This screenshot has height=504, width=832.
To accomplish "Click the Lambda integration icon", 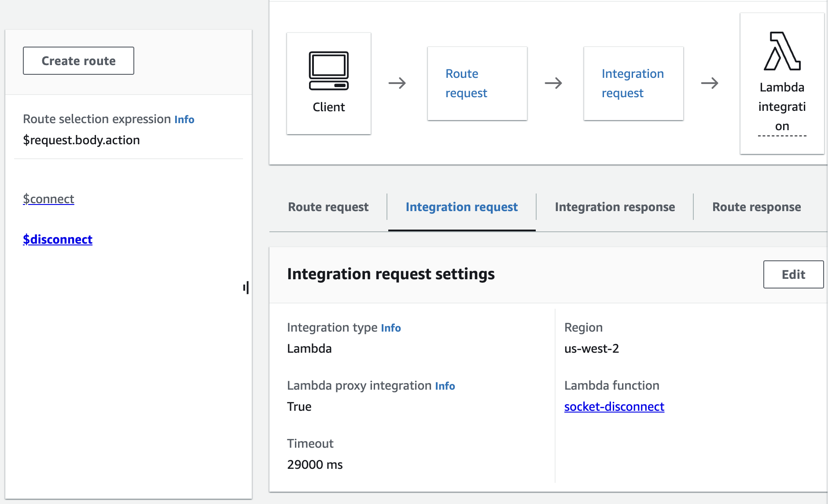I will point(782,51).
